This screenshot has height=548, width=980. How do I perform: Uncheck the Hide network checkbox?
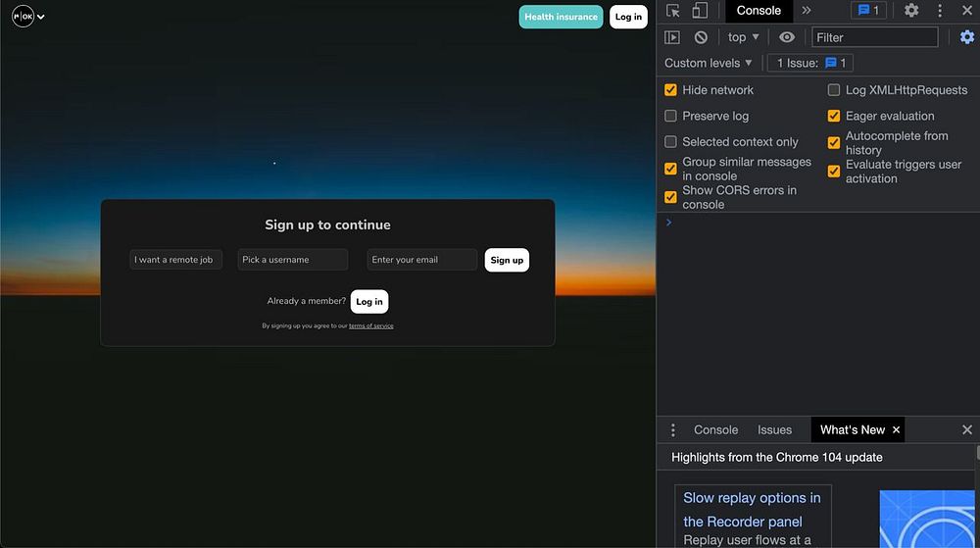670,90
